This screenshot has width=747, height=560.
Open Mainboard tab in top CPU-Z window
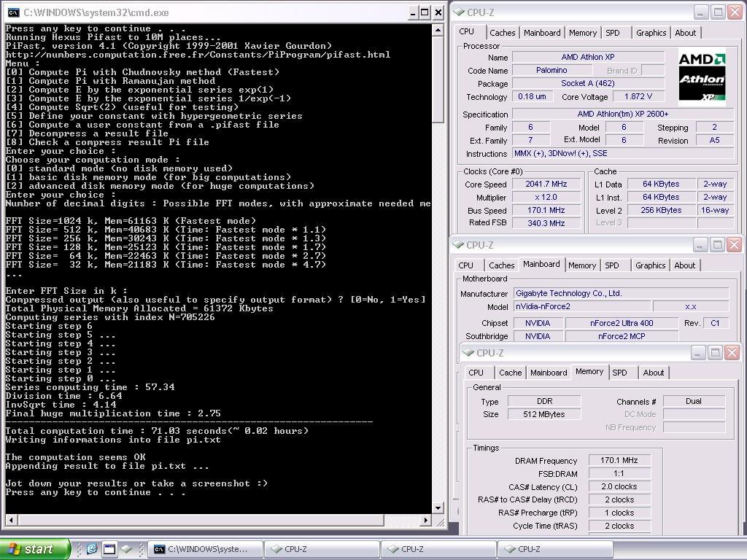point(542,33)
